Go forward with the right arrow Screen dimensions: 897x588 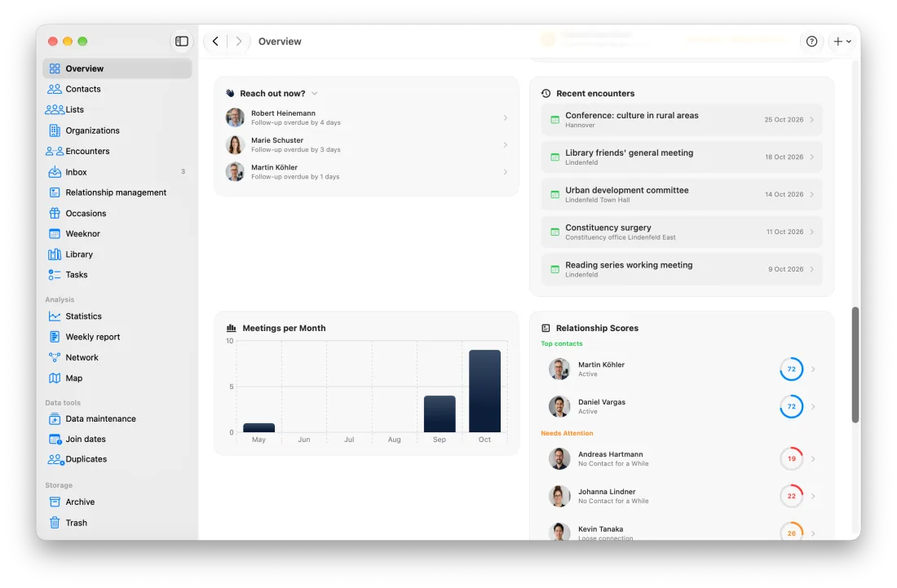tap(239, 41)
